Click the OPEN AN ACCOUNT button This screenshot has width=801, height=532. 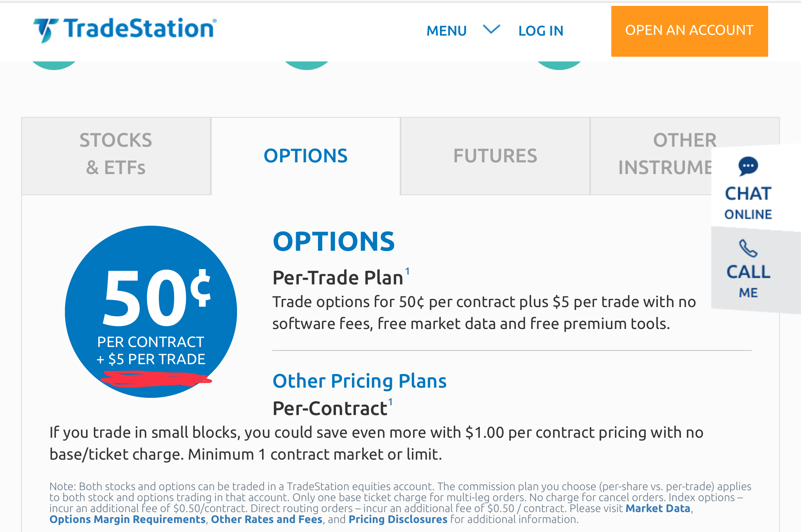(x=690, y=31)
